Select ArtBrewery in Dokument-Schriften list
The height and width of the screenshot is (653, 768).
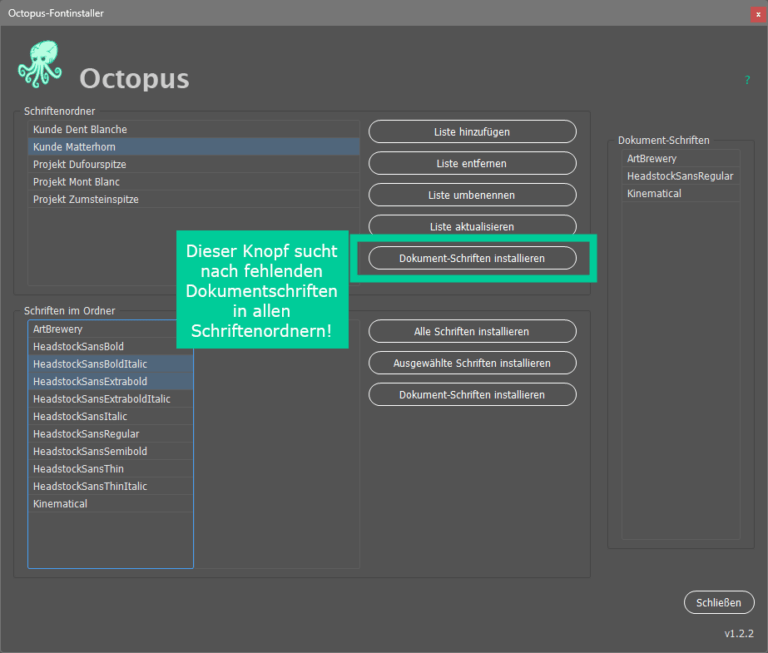point(681,159)
